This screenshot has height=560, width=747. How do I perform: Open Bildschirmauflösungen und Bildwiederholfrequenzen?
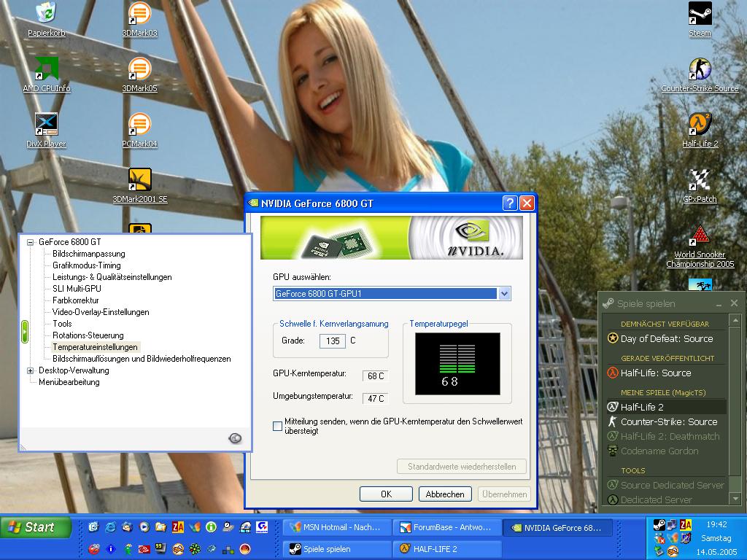pos(142,359)
